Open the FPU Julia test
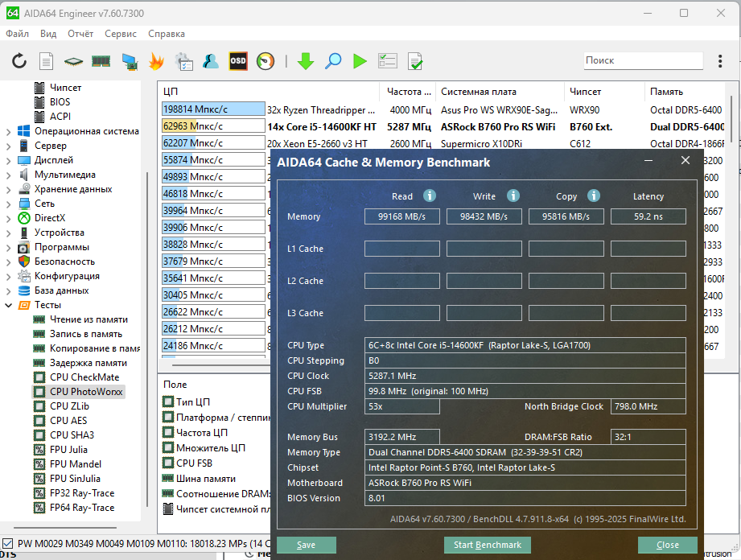The height and width of the screenshot is (560, 741). [68, 450]
